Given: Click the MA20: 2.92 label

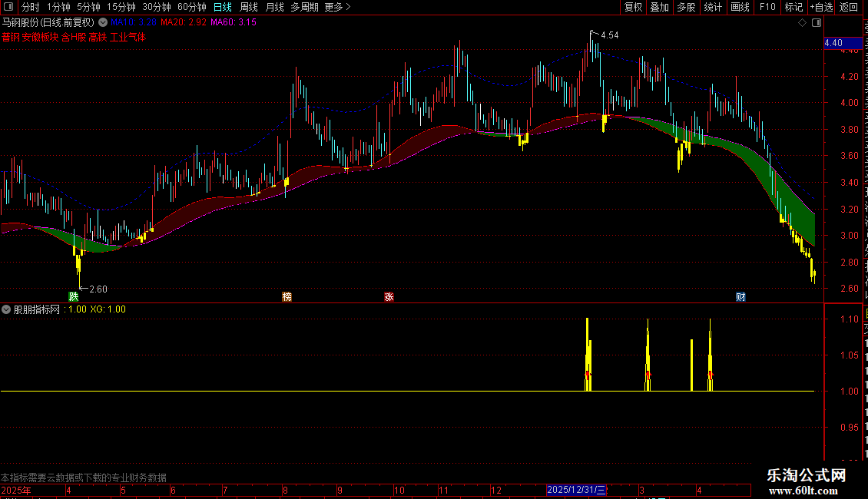Looking at the screenshot, I should (x=184, y=22).
